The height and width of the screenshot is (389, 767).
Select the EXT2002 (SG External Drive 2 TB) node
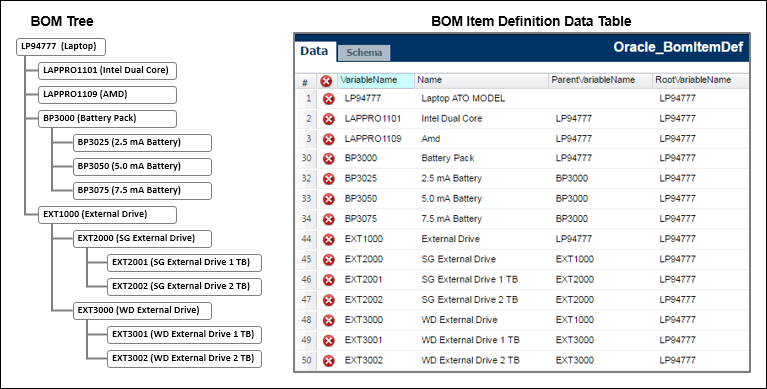184,287
